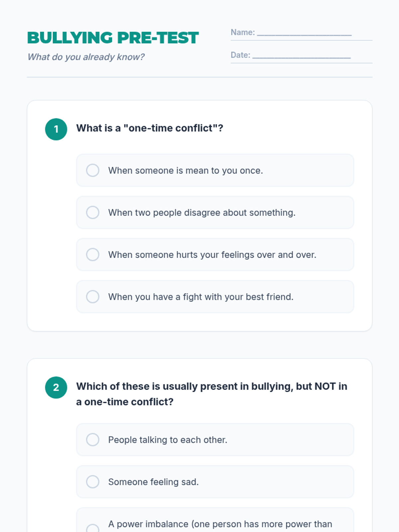
Task: Click the "What do you already know?" subtitle
Action: [x=86, y=57]
